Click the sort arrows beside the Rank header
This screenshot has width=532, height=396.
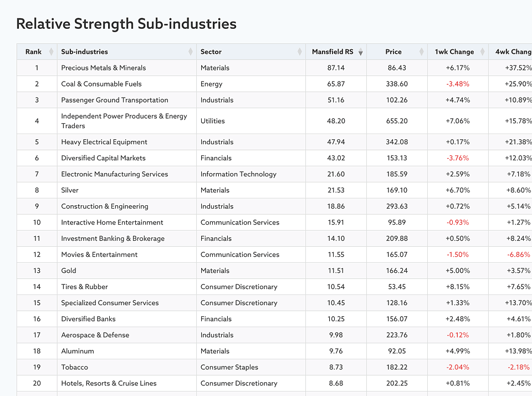[x=49, y=52]
